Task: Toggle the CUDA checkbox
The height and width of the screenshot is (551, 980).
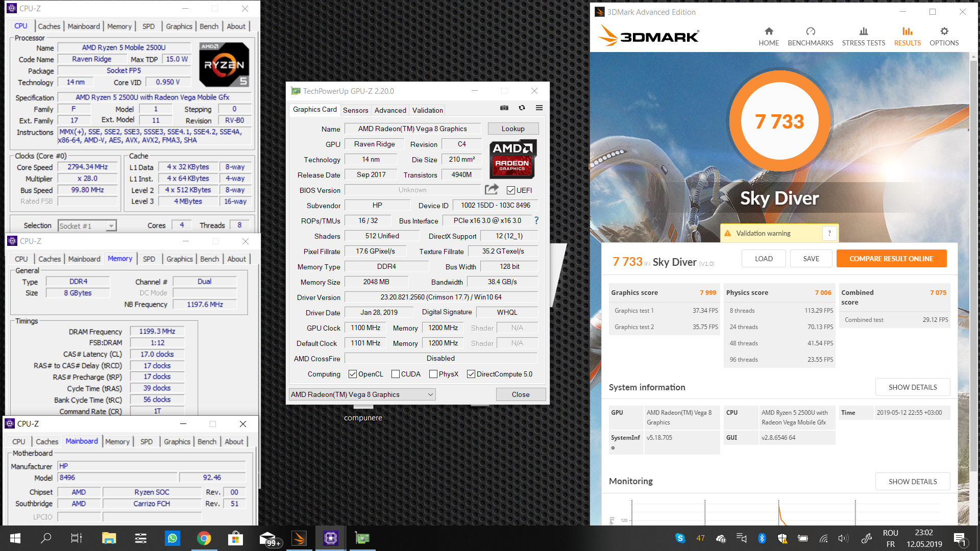Action: [396, 374]
